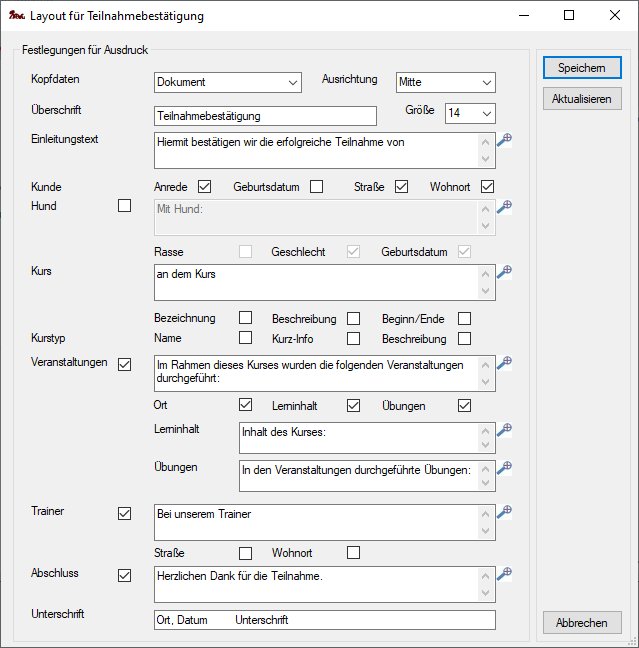Click into the Überschrift text field
Image resolution: width=639 pixels, height=648 pixels.
click(x=265, y=116)
